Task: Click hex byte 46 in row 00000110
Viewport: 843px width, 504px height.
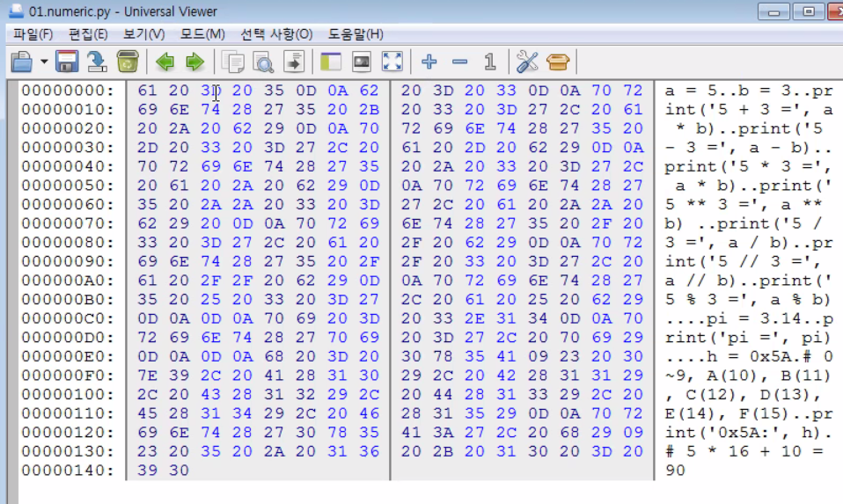Action: (370, 413)
